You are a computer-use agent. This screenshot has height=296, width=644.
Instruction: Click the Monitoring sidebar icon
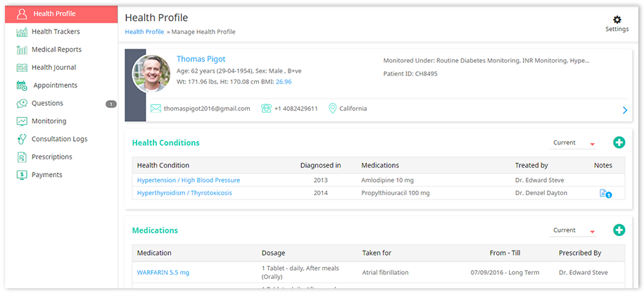coord(21,121)
